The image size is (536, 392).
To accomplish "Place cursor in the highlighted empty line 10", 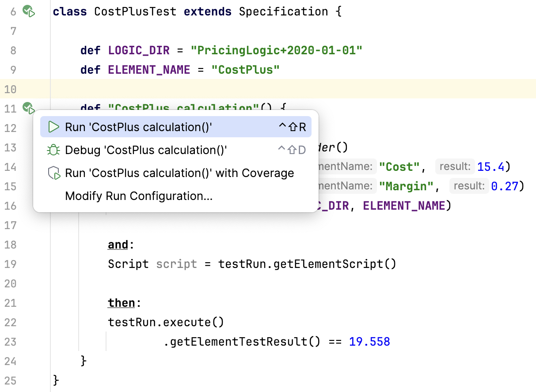I will click(x=265, y=89).
